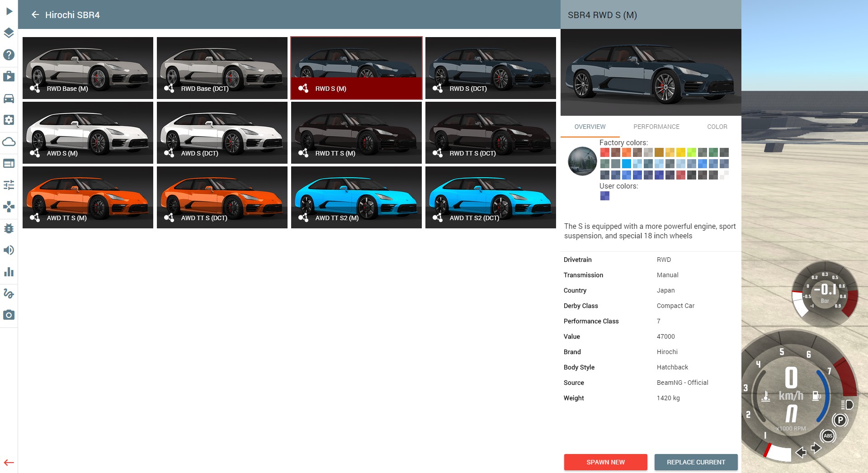Open the audio speaker icon

(x=9, y=250)
